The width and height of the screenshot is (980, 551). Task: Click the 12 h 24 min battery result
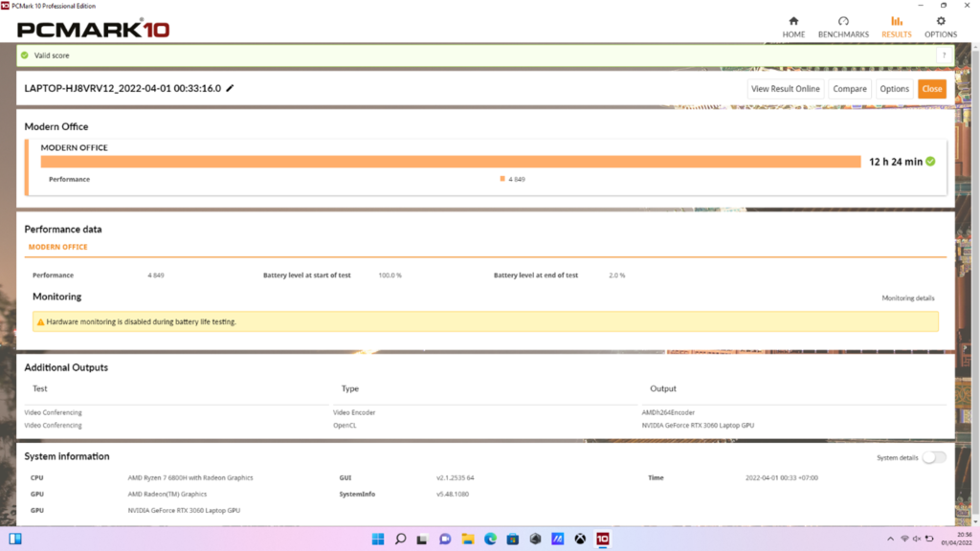point(896,162)
